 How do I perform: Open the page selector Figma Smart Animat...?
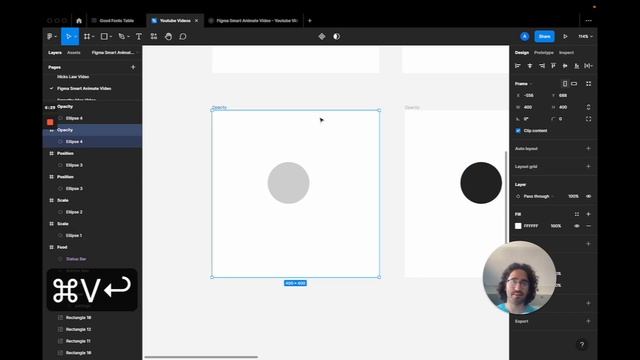point(114,53)
